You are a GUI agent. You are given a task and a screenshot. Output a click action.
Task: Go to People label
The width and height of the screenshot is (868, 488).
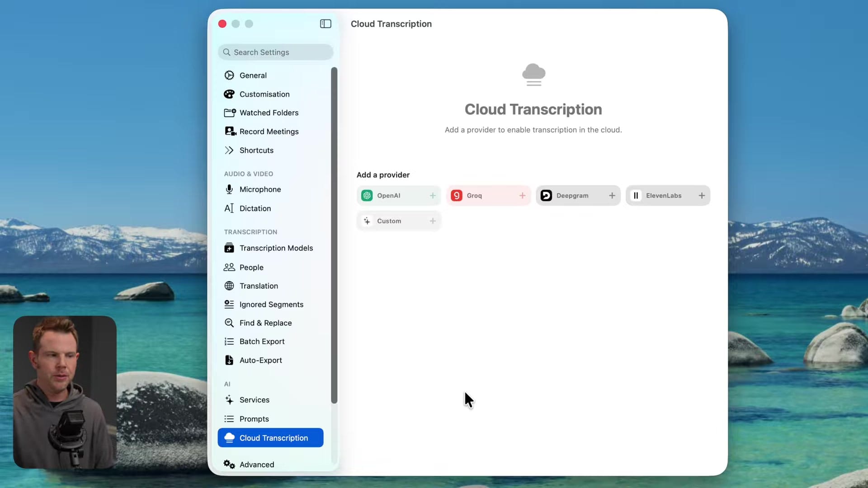coord(251,267)
